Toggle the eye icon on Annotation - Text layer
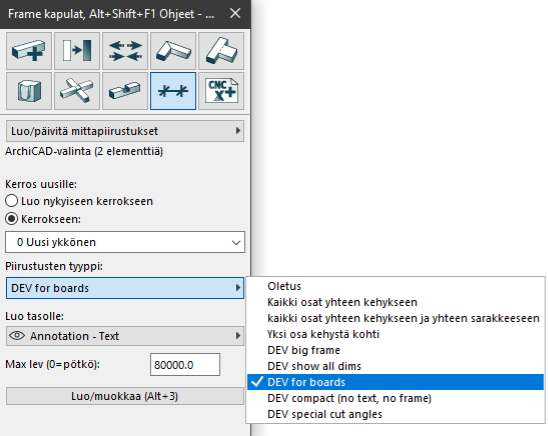 pyautogui.click(x=17, y=336)
